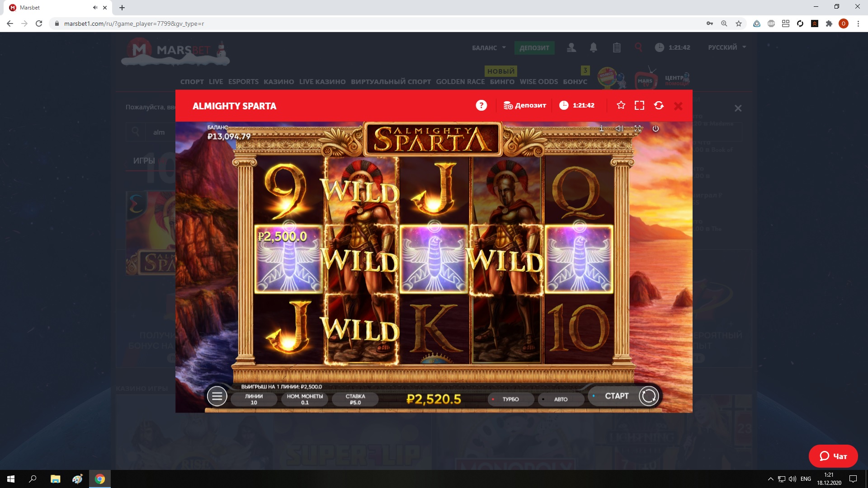Open the Чат support button
Image resolution: width=868 pixels, height=488 pixels.
pos(833,456)
